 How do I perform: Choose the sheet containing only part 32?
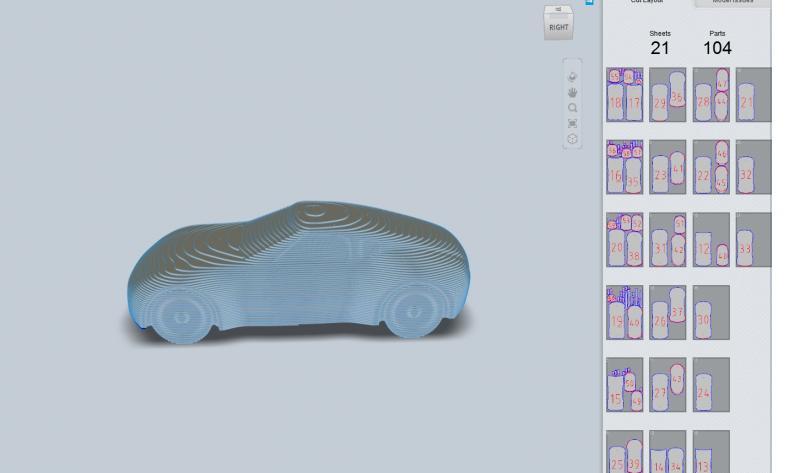pos(753,167)
